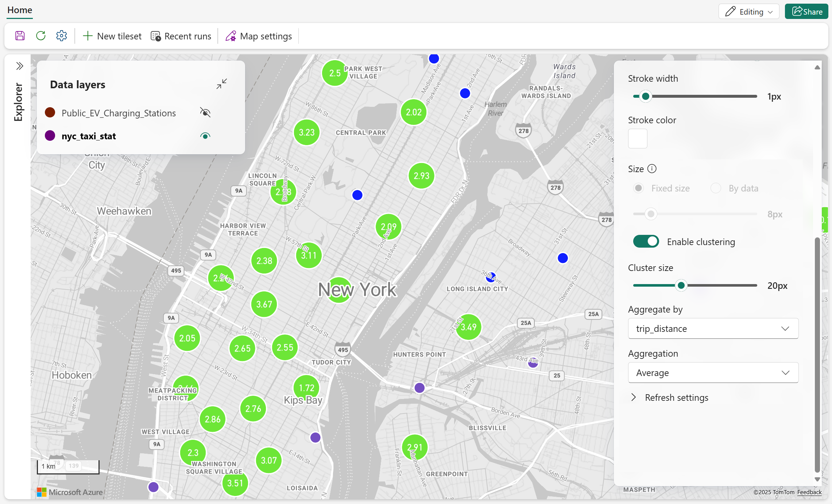Turn off Enable clustering toggle
Viewport: 832px width, 504px height.
point(646,241)
